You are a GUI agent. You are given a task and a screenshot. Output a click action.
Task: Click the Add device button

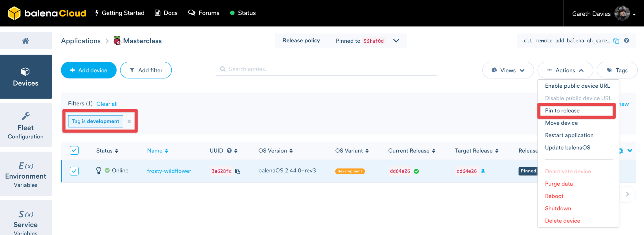89,70
